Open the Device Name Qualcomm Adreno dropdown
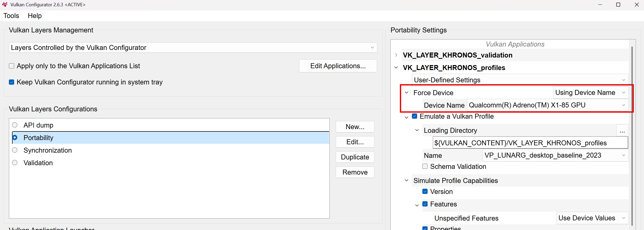This screenshot has height=230, width=644. [x=547, y=105]
